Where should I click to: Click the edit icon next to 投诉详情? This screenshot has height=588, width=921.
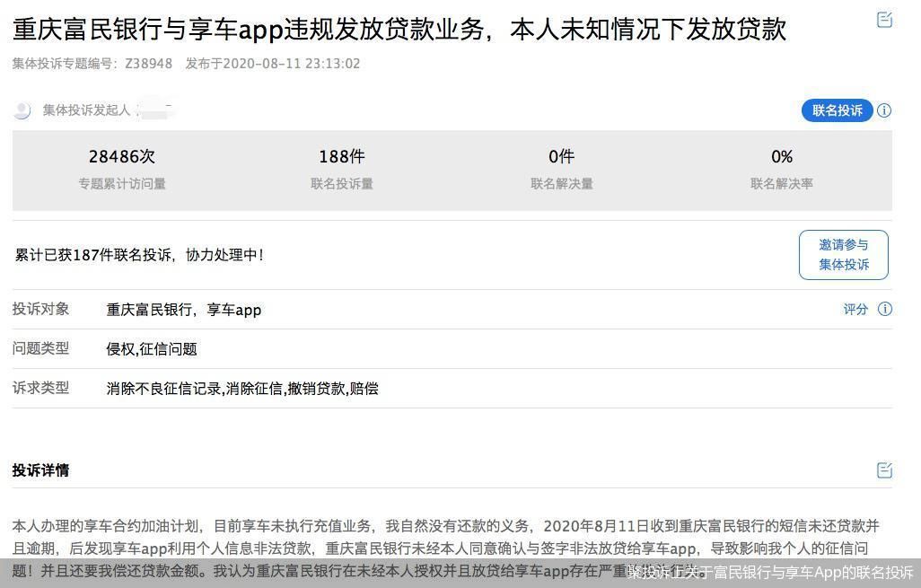point(884,470)
